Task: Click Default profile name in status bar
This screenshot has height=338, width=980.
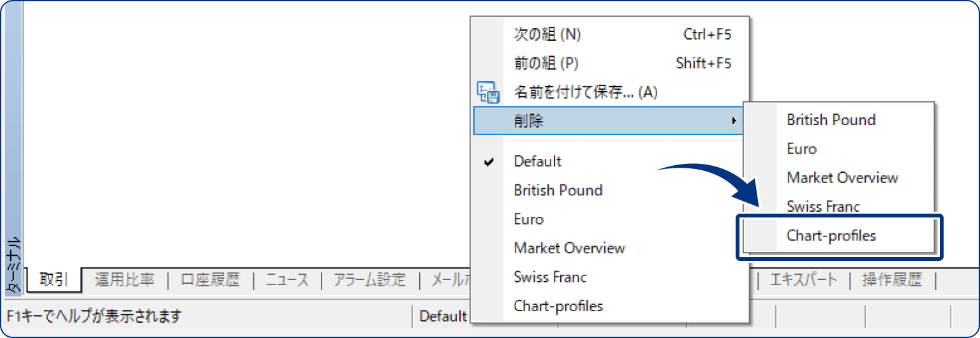Action: pyautogui.click(x=443, y=316)
